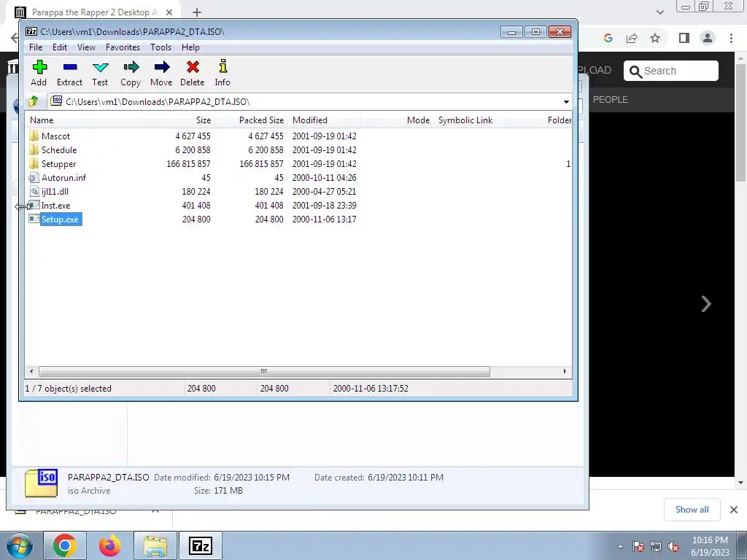
Task: Select the Setupper folder
Action: [x=58, y=164]
